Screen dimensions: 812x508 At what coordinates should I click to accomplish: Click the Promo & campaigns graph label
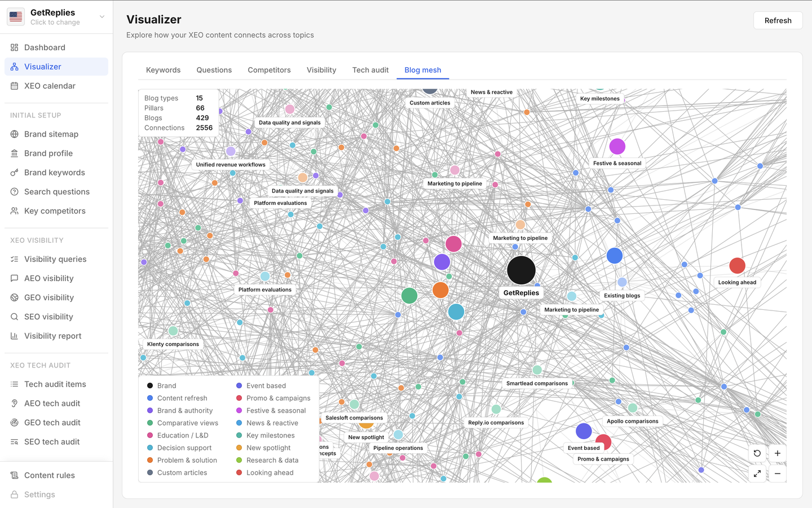click(603, 459)
